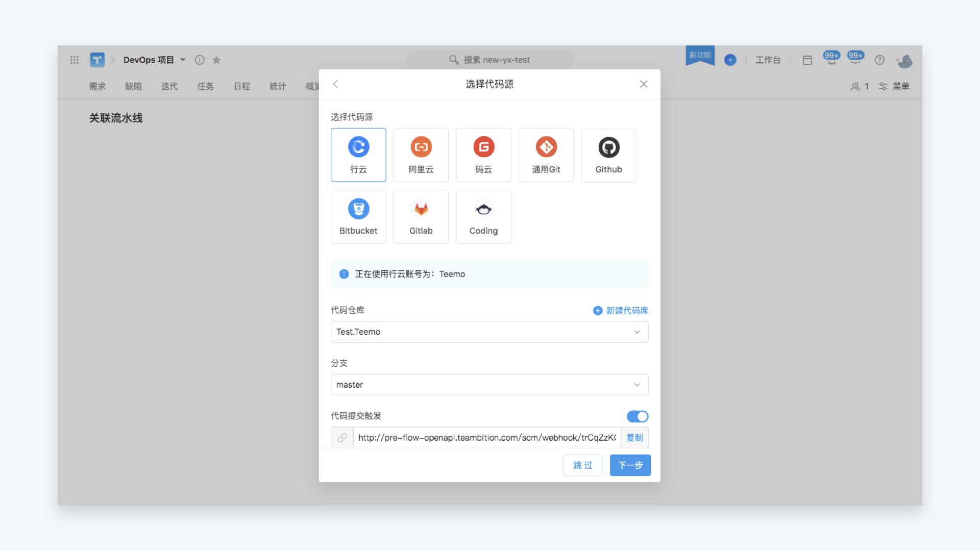The width and height of the screenshot is (980, 551).
Task: Switch to the 任务 tab
Action: tap(206, 86)
